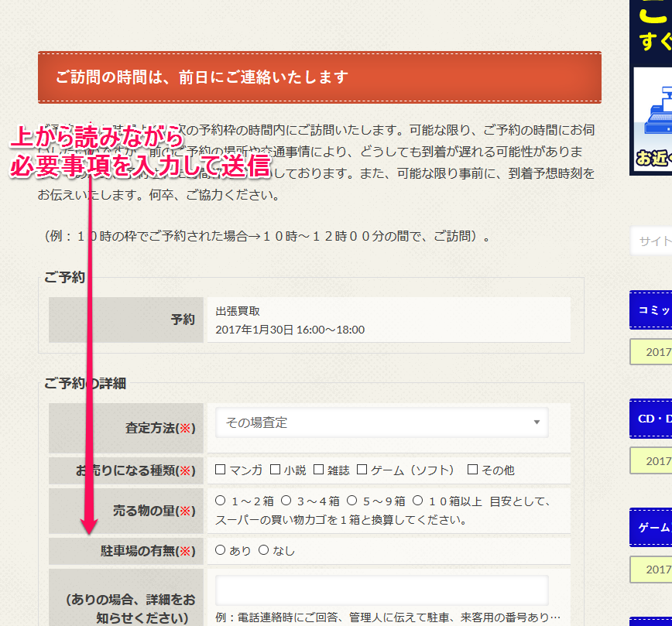Screen dimensions: 672x626
Task: Select the ５～９箱 radio button
Action: (351, 500)
